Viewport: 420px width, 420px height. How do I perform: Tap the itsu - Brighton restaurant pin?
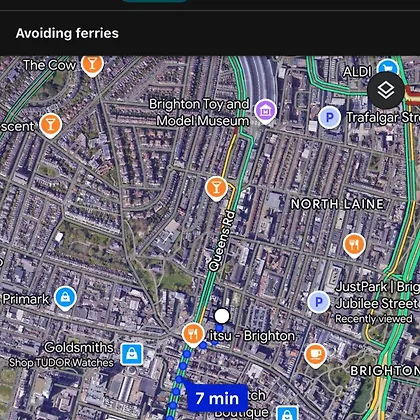pos(193,334)
